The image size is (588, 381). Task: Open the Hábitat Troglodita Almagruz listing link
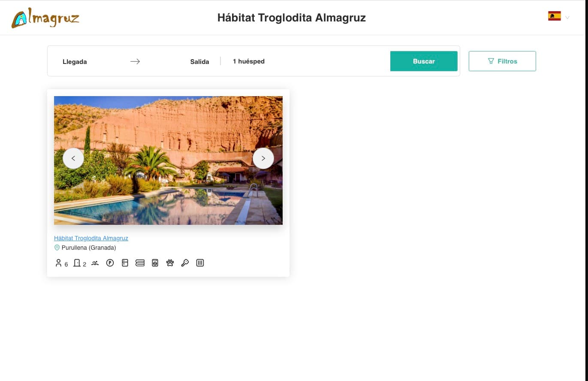pyautogui.click(x=91, y=238)
